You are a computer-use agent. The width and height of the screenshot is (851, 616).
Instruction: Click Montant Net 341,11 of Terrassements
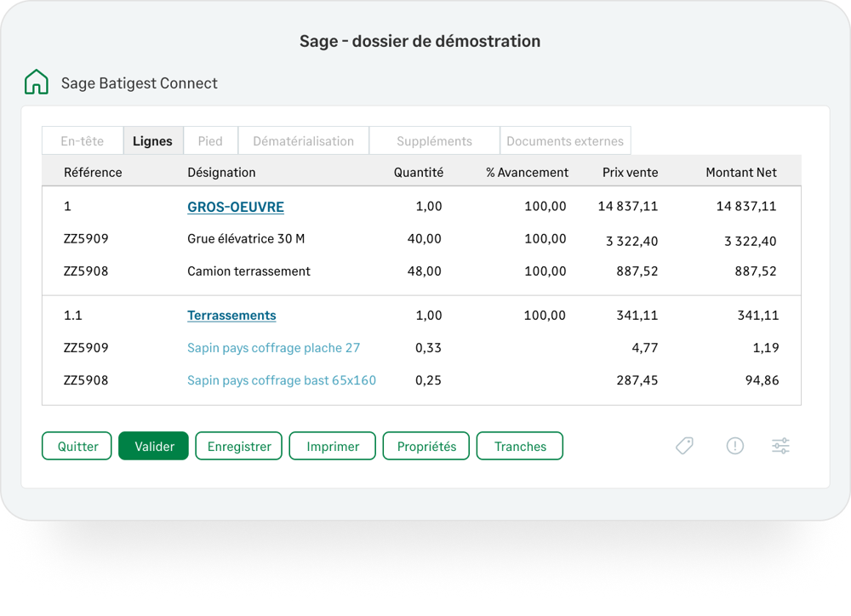pyautogui.click(x=758, y=316)
